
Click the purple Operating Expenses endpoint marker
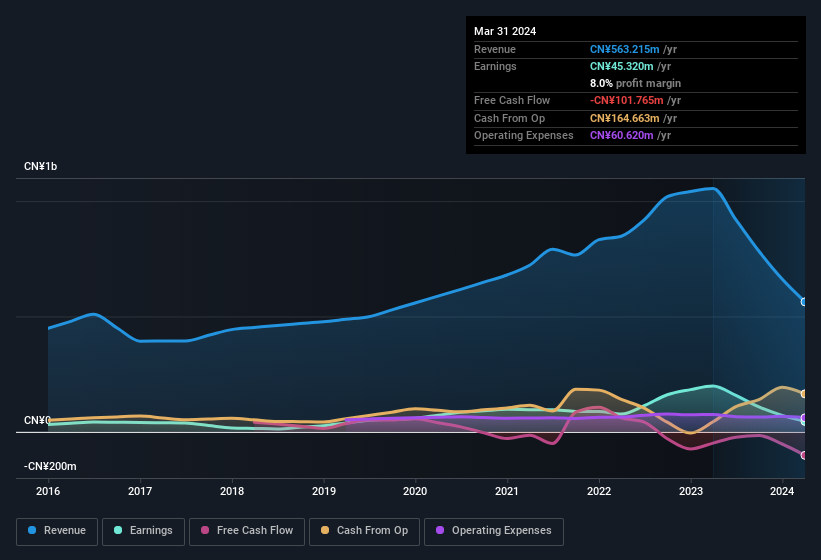coord(804,418)
